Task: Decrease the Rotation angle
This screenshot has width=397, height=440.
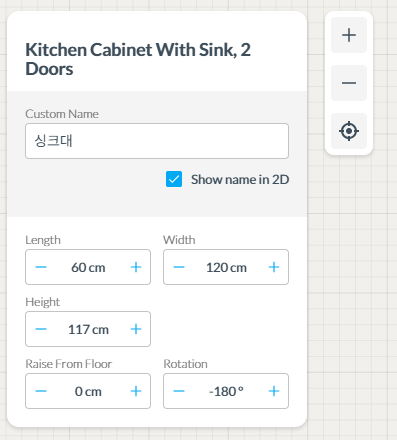Action: point(179,391)
